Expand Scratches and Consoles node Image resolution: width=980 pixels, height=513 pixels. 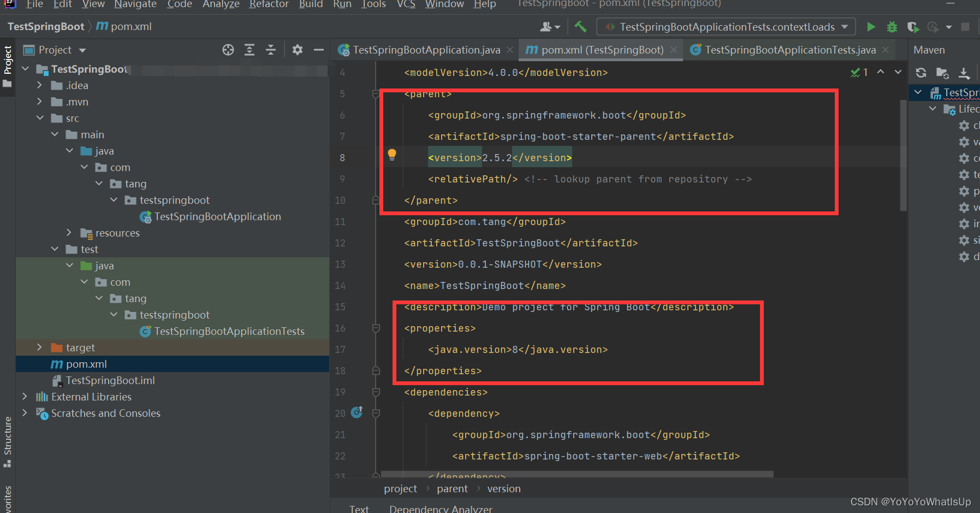[x=25, y=413]
